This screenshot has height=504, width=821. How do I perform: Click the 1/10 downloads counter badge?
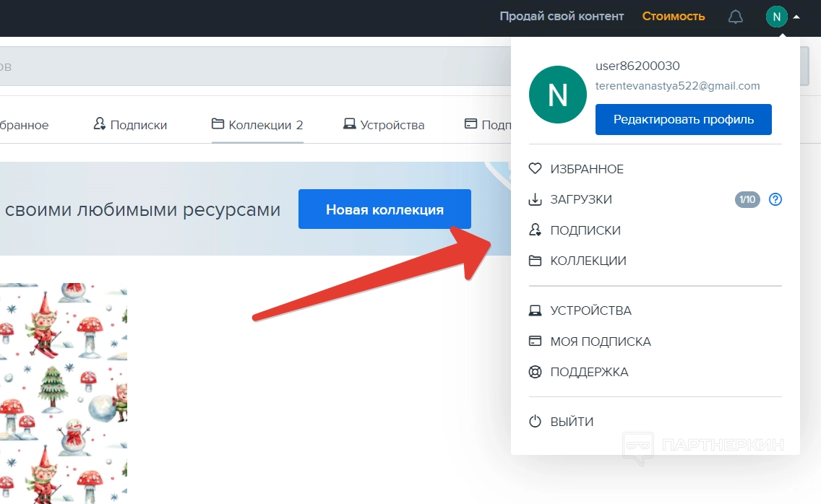(747, 200)
